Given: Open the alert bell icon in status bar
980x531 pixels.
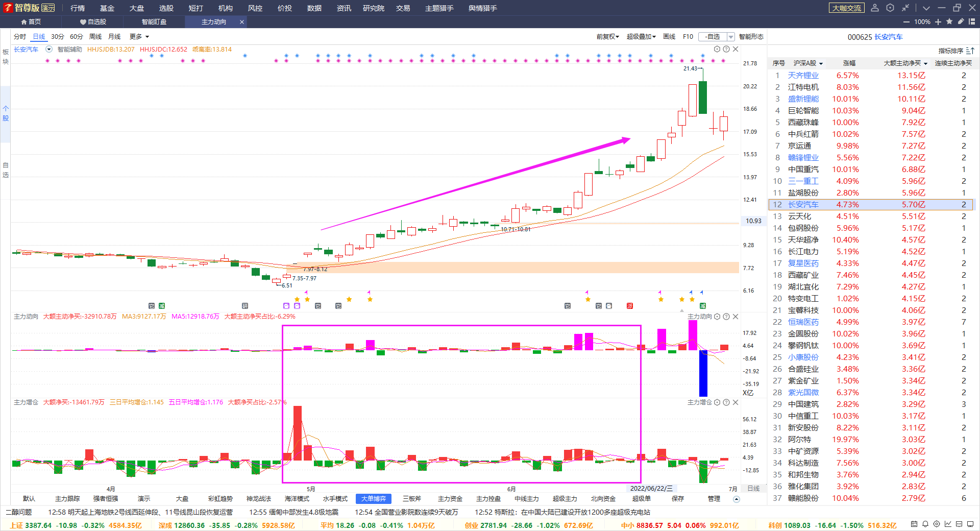Looking at the screenshot, I should (925, 524).
